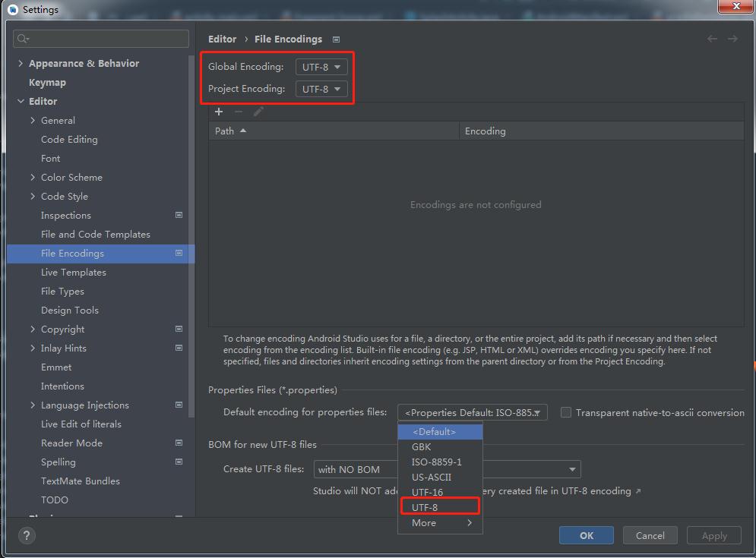Select UTF-16 encoding option
The image size is (756, 558).
tap(440, 492)
